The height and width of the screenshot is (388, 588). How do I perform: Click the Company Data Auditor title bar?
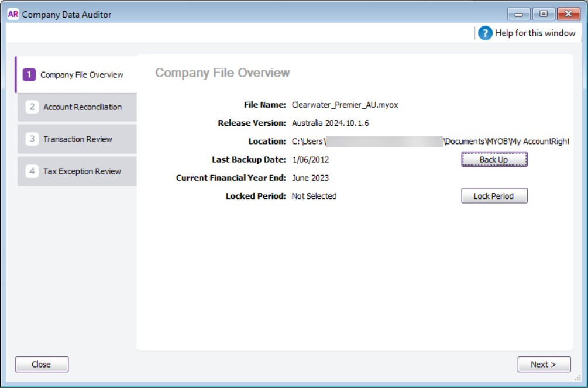(263, 13)
